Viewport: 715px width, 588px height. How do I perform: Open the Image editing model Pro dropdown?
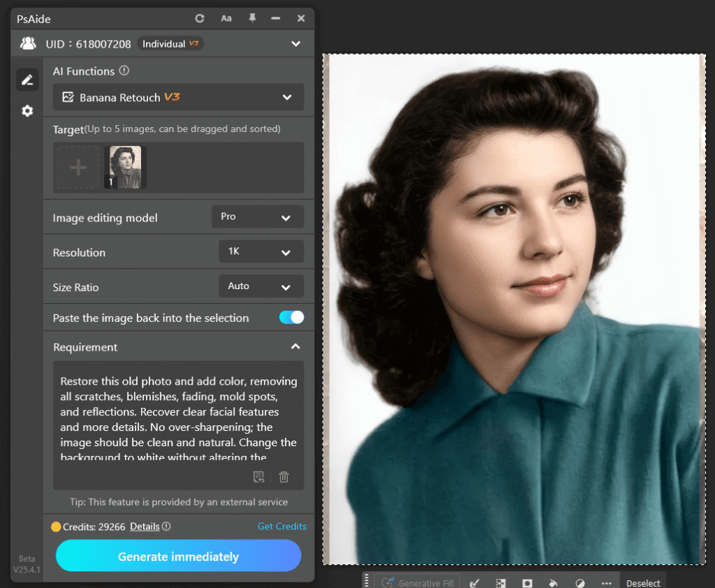[257, 216]
